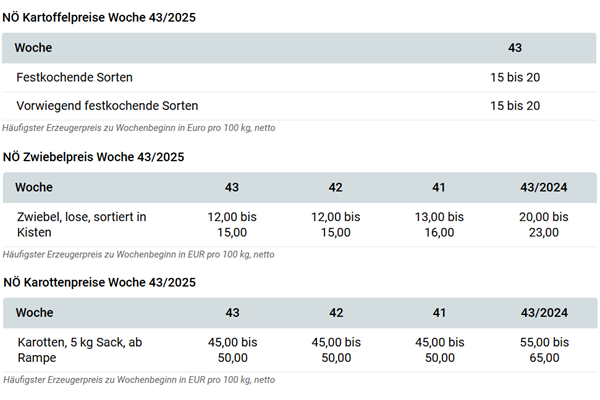Select the Vorwiegend festkochende Sorten row label

[x=107, y=106]
